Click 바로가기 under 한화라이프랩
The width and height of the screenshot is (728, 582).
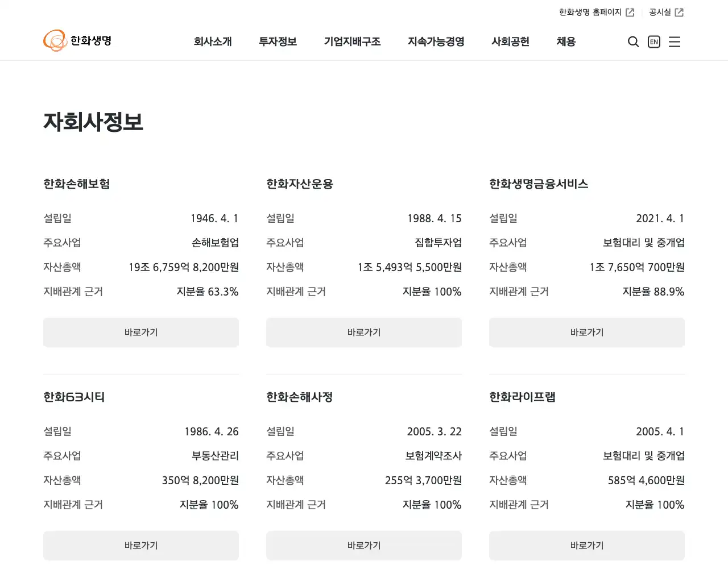(586, 545)
